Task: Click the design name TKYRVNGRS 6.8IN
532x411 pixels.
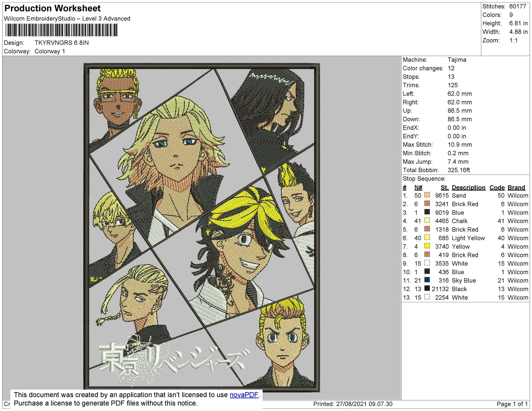Action: (62, 43)
